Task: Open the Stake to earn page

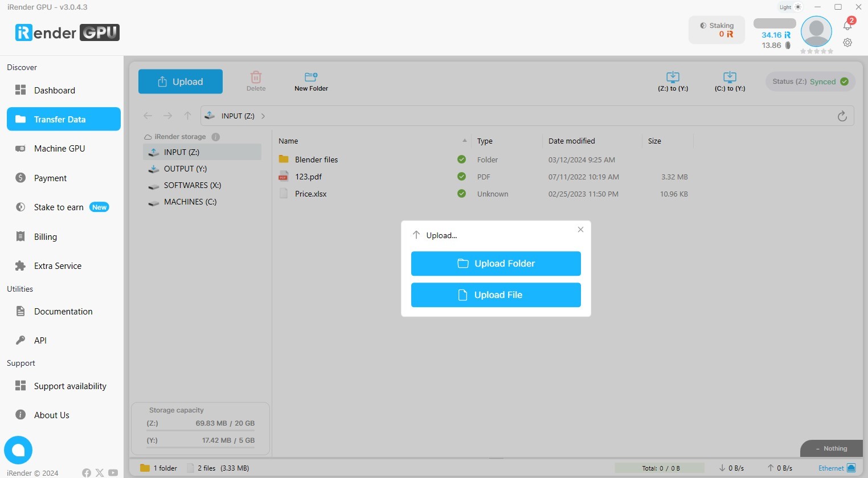Action: point(64,207)
